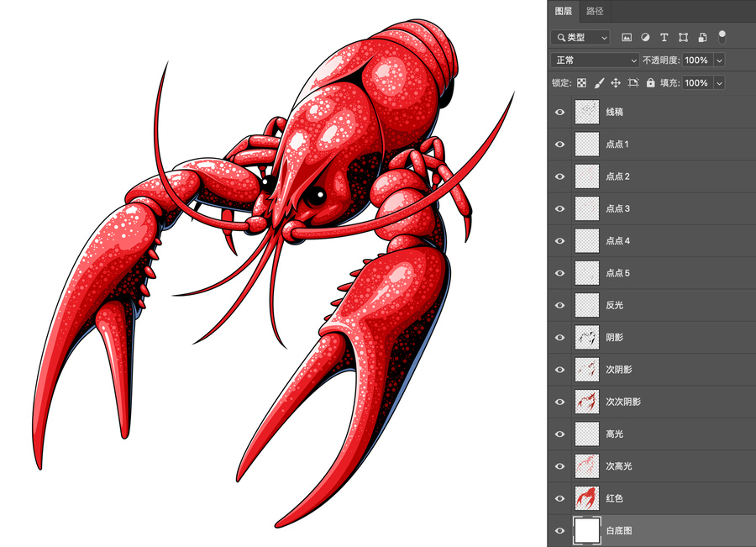Click the 阴影 layer name
The width and height of the screenshot is (756, 547).
pyautogui.click(x=615, y=338)
